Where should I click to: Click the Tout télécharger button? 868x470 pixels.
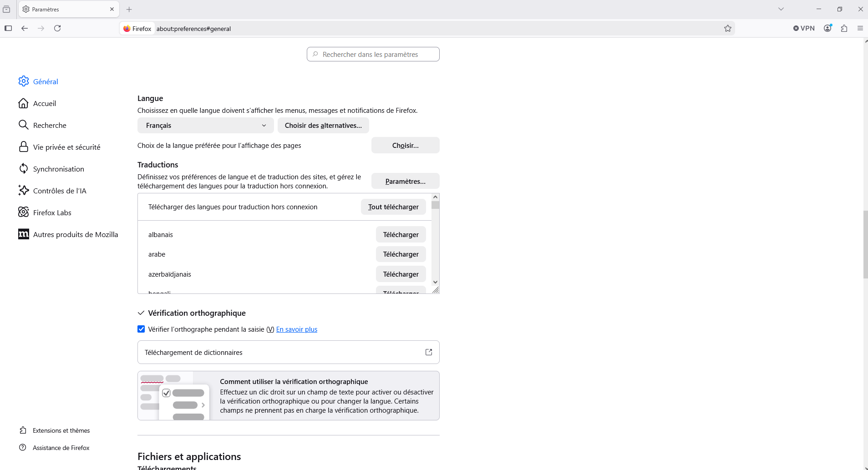point(393,207)
